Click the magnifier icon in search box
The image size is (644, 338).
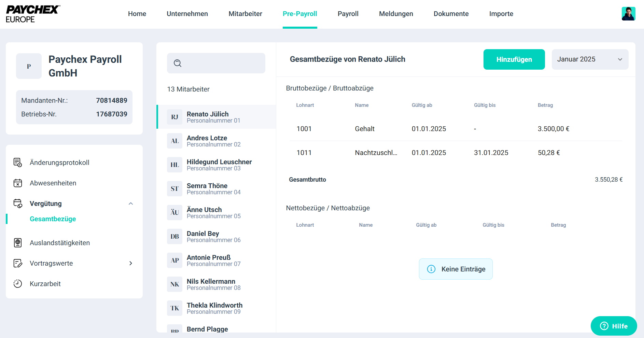tap(178, 63)
